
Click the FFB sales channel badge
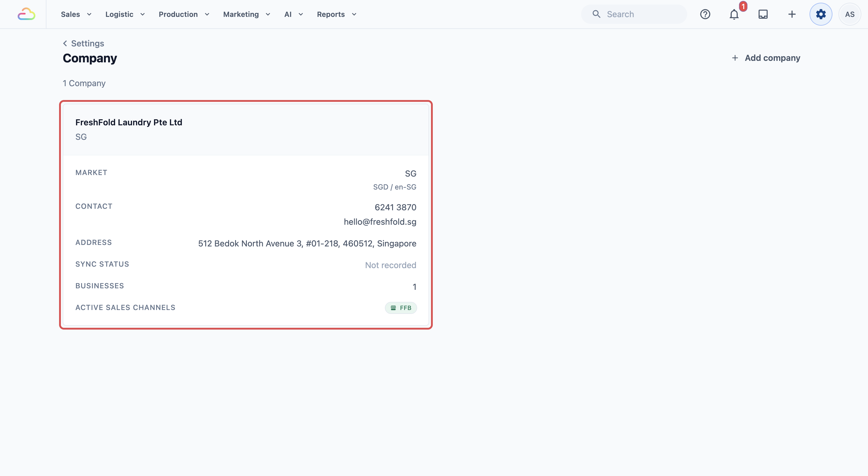point(401,308)
